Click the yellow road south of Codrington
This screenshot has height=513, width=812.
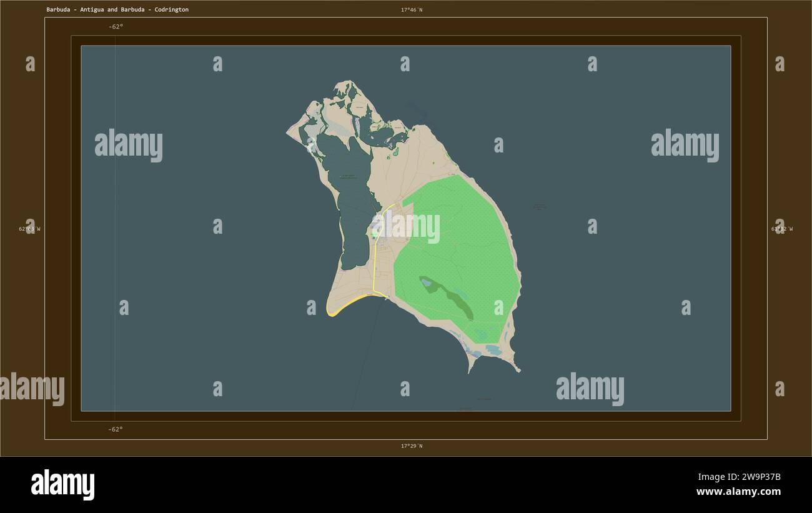[x=374, y=262]
